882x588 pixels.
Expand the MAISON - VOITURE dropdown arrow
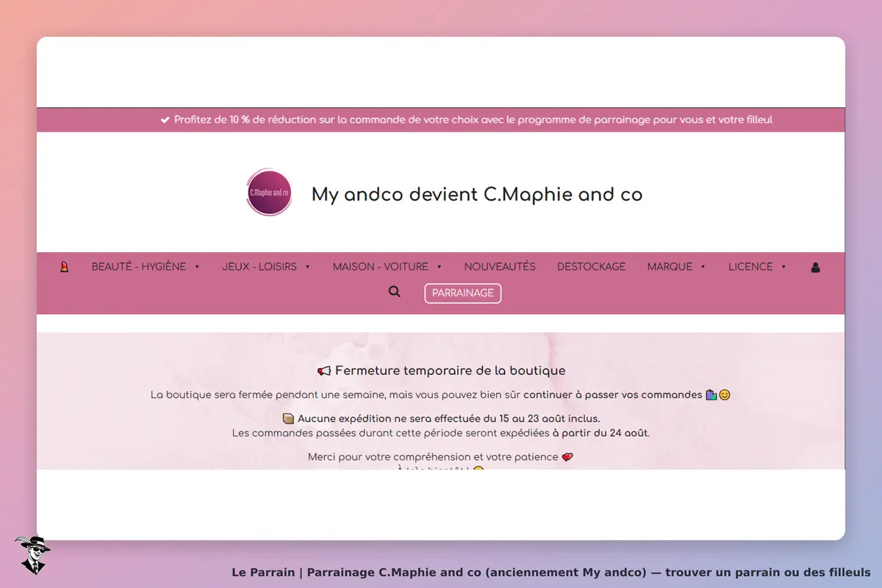pos(439,268)
